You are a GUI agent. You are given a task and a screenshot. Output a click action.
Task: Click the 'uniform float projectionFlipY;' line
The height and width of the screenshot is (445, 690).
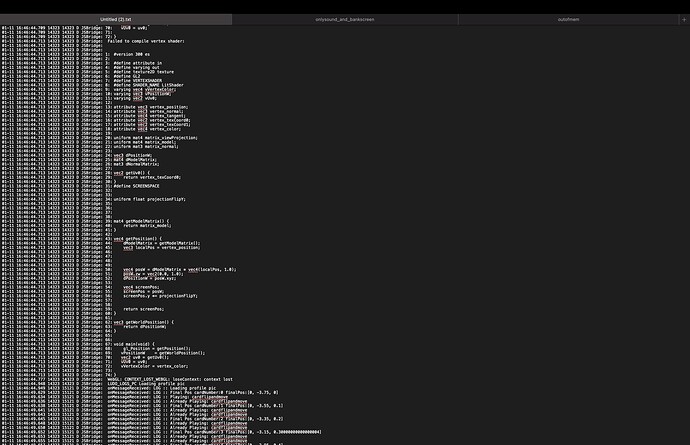pyautogui.click(x=150, y=199)
